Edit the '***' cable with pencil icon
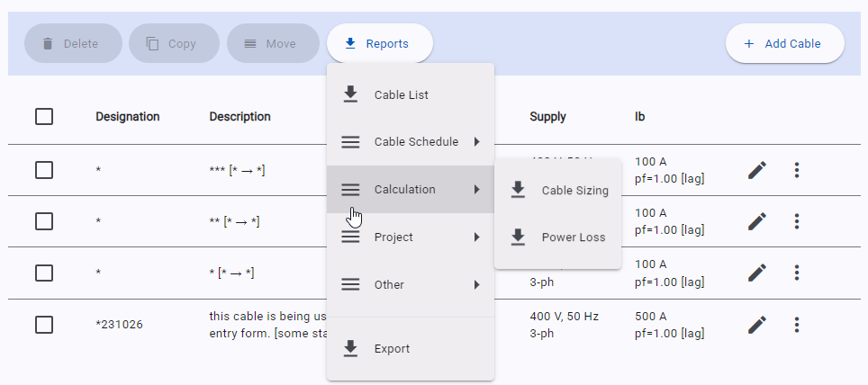Screen dimensions: 868x385 (757, 170)
